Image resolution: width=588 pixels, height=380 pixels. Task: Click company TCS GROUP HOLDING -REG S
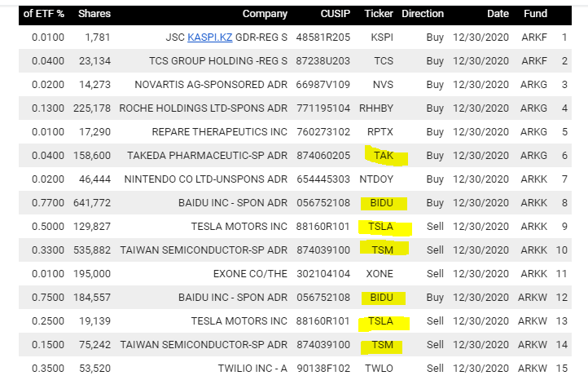218,61
